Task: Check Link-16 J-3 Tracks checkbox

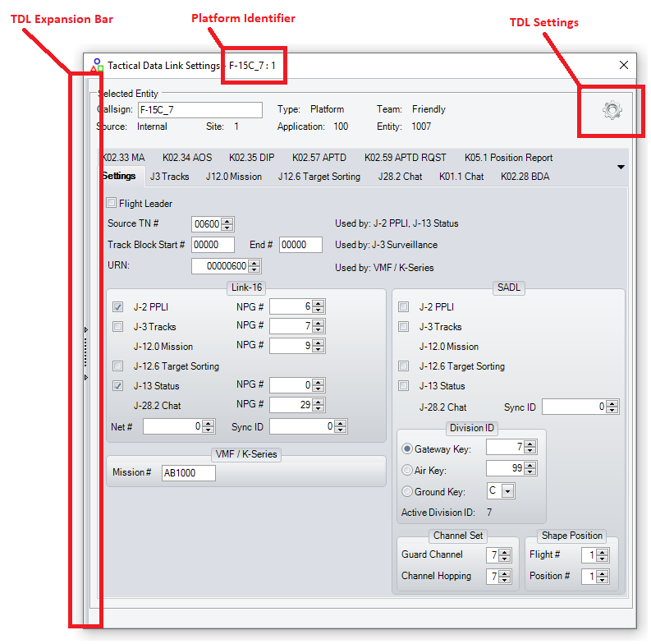Action: (118, 326)
